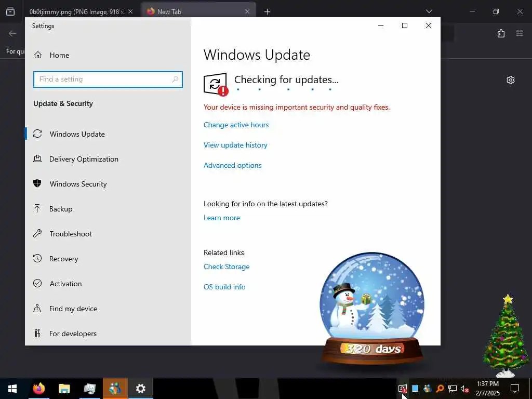The height and width of the screenshot is (399, 532).
Task: Click the Activation checkmark circle icon
Action: pos(37,283)
